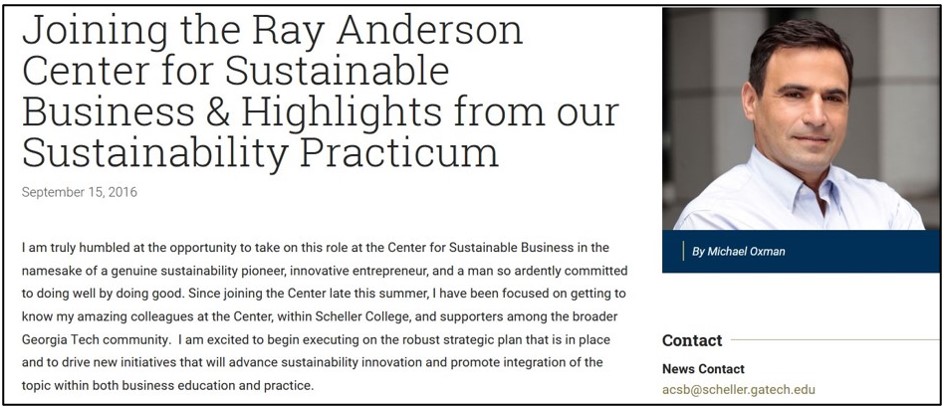Click Michael Oxman's portrait photo

801,119
